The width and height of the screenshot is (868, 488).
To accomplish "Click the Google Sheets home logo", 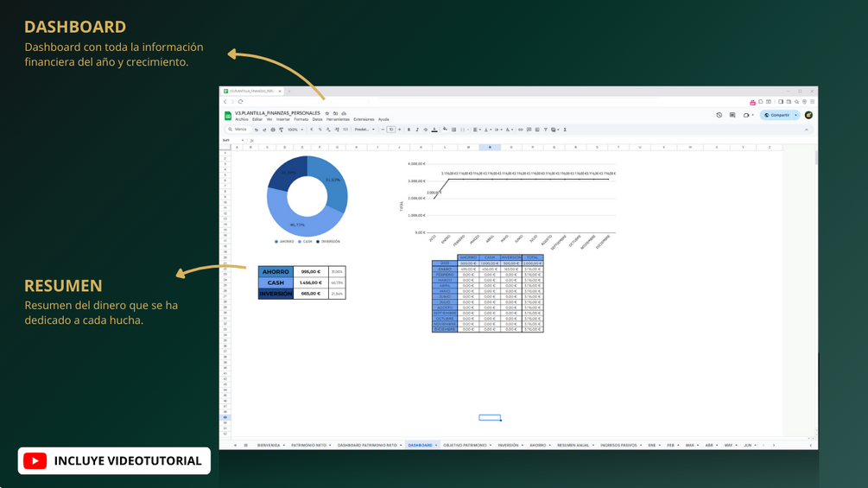I will 227,116.
